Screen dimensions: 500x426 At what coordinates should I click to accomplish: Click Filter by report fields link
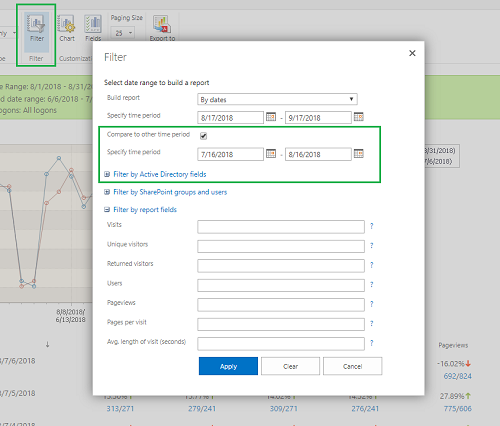(x=145, y=210)
